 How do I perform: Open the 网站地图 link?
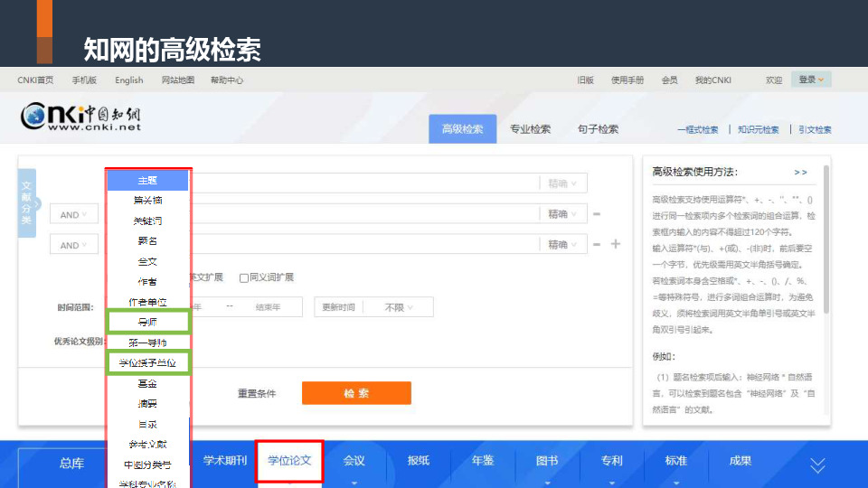tap(178, 80)
